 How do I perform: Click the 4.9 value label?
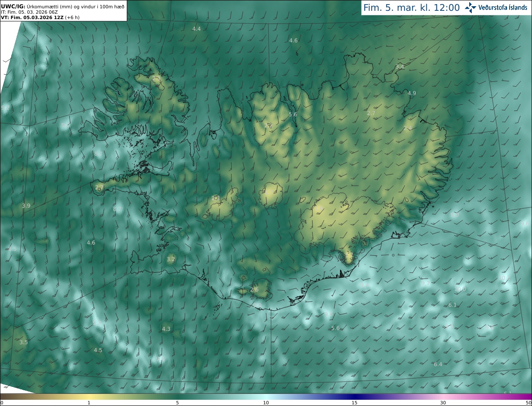pyautogui.click(x=412, y=93)
